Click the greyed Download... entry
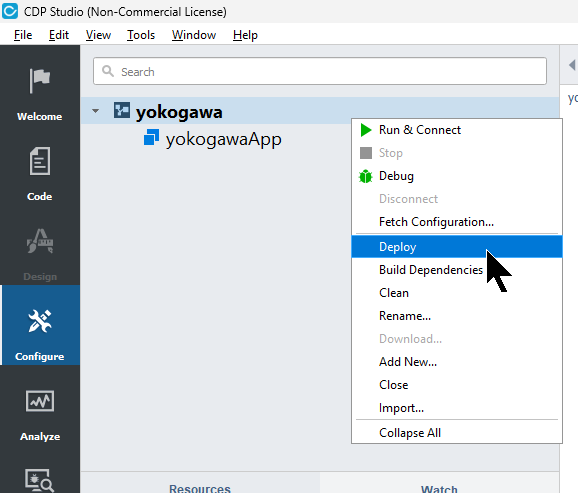This screenshot has width=578, height=493. 457,339
